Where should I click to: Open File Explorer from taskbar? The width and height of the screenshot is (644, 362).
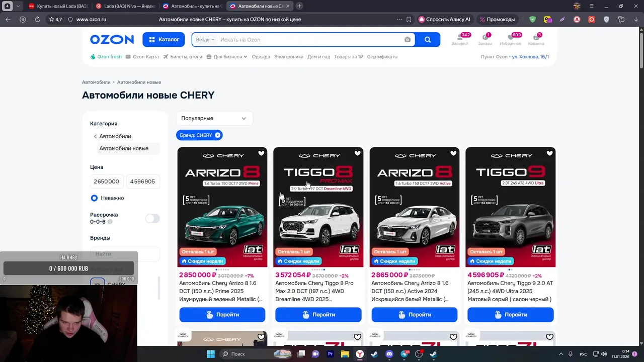coord(345,354)
